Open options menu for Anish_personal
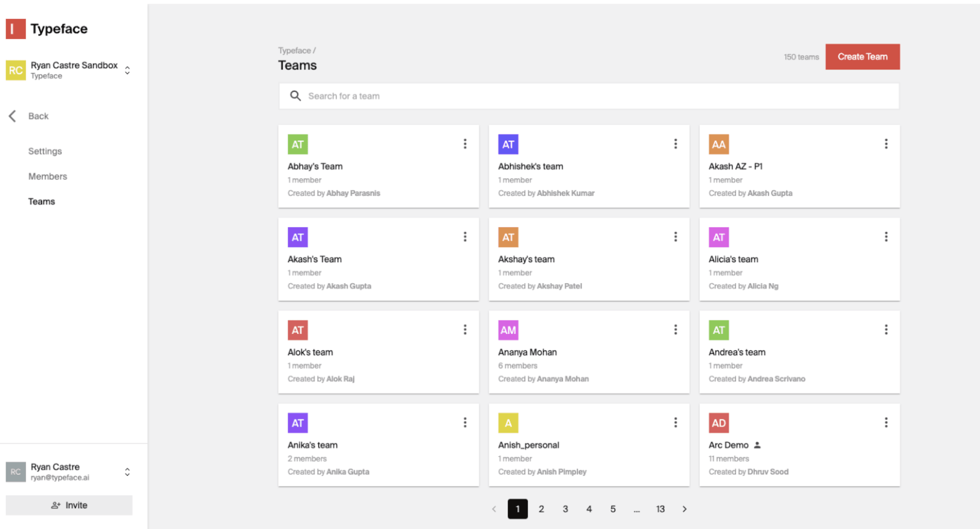This screenshot has width=980, height=529. point(675,422)
